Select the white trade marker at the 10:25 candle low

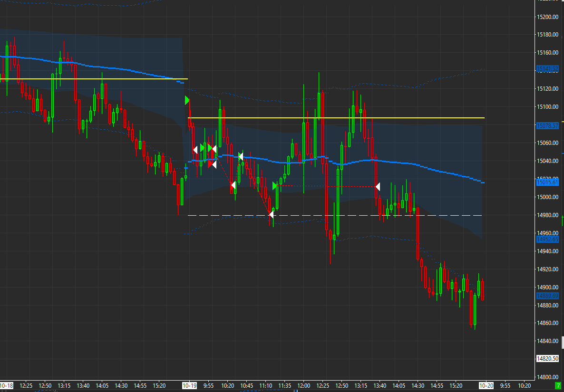click(x=233, y=185)
